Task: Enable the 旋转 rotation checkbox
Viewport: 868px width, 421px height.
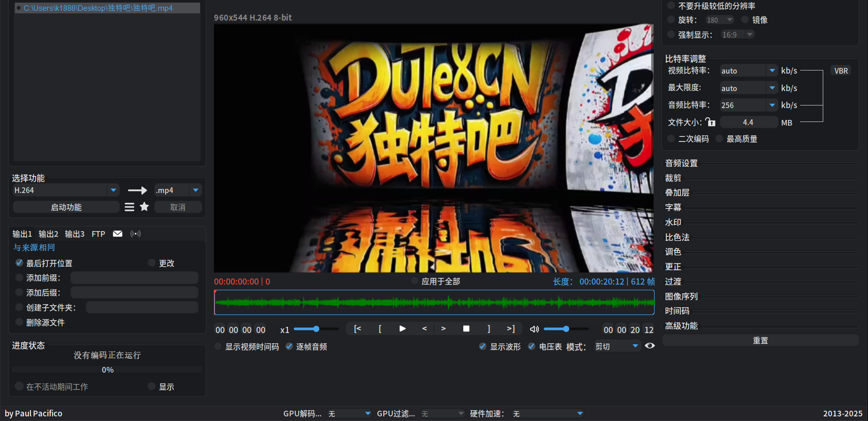Action: pyautogui.click(x=671, y=20)
